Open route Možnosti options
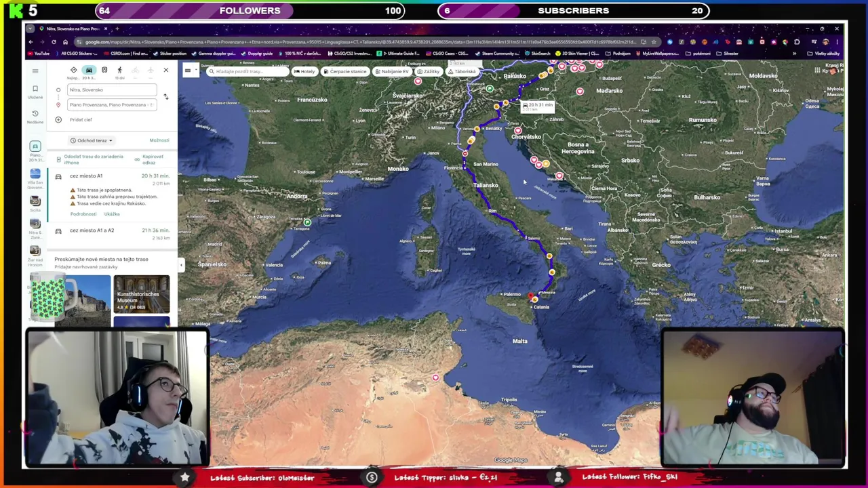 (x=159, y=140)
